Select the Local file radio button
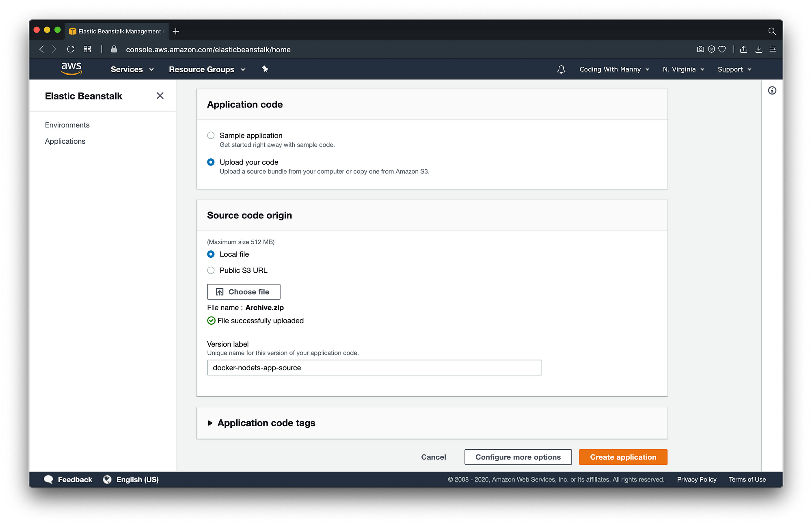 coord(211,254)
